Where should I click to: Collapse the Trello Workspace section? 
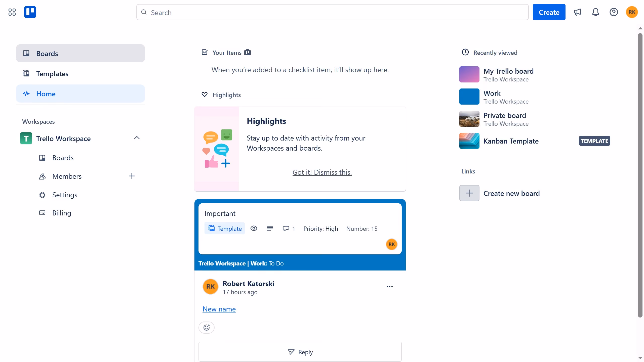[x=137, y=138]
